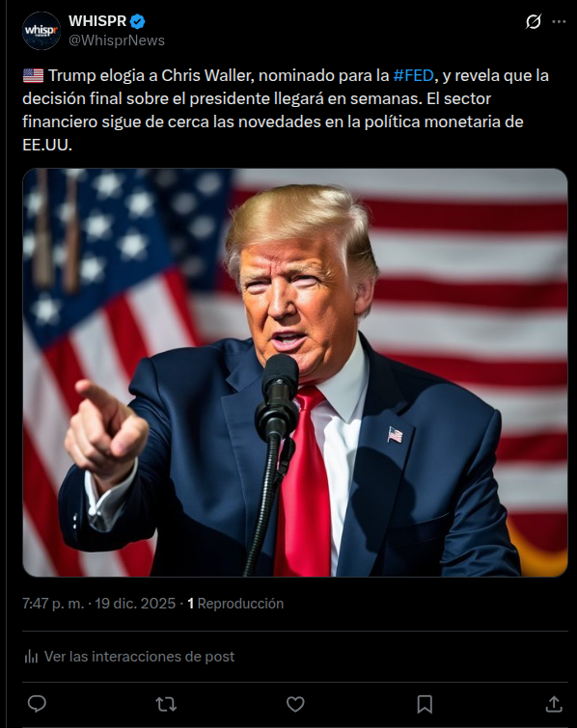Open the #FED hashtag link
Screen dimensions: 577x728
click(x=414, y=75)
